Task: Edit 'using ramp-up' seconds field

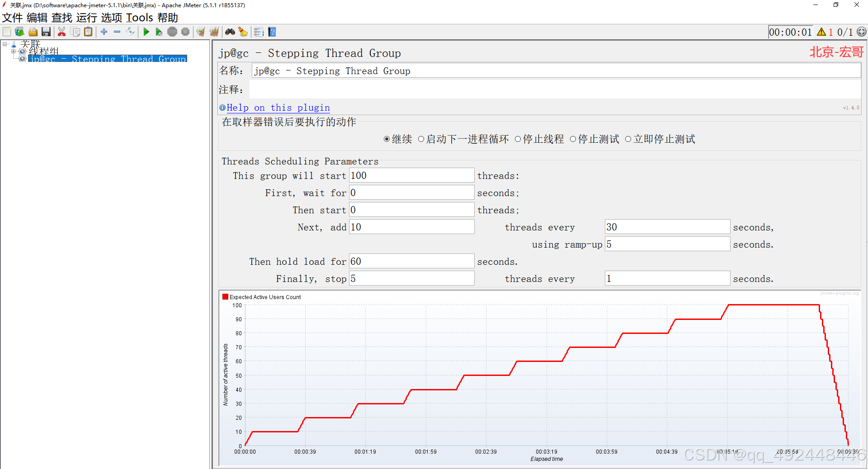Action: tap(667, 244)
